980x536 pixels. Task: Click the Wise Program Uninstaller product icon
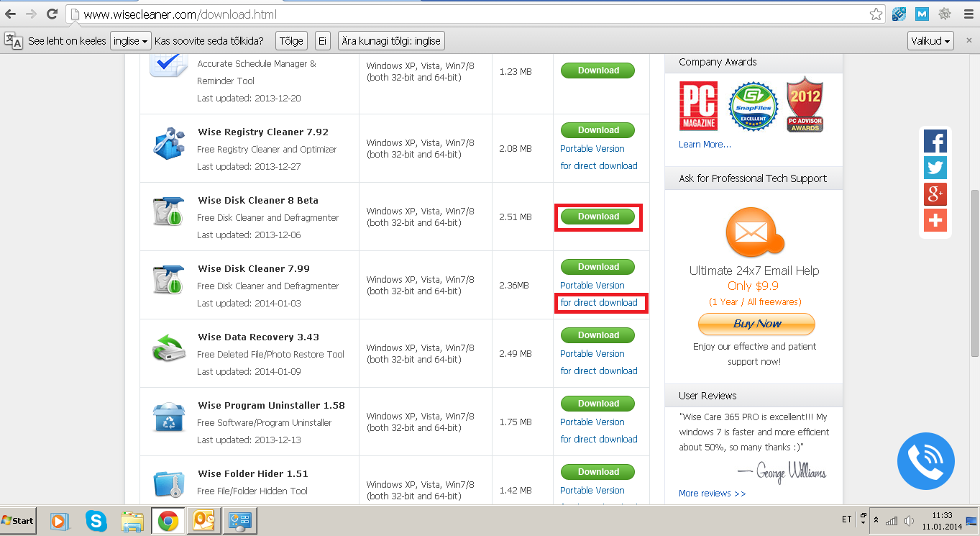click(169, 417)
